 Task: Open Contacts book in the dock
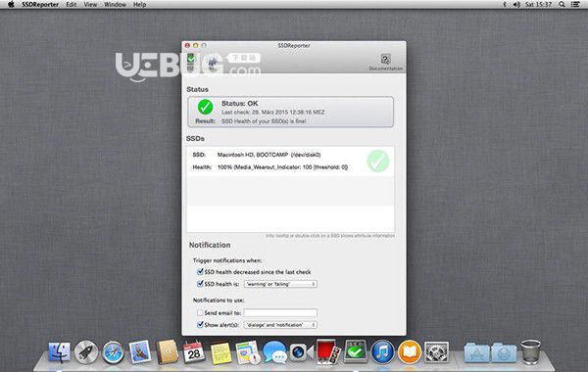[167, 352]
